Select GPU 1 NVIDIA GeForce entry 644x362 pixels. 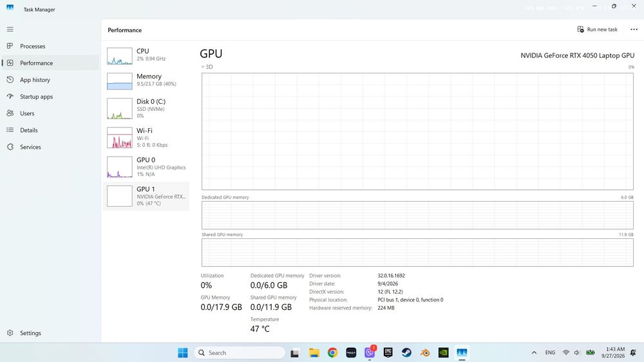tap(146, 196)
